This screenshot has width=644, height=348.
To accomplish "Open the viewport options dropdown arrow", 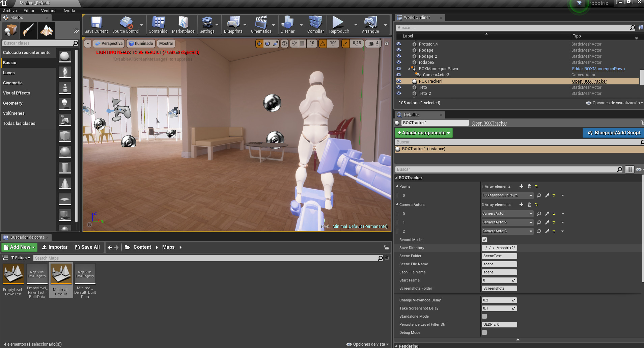I will point(88,44).
